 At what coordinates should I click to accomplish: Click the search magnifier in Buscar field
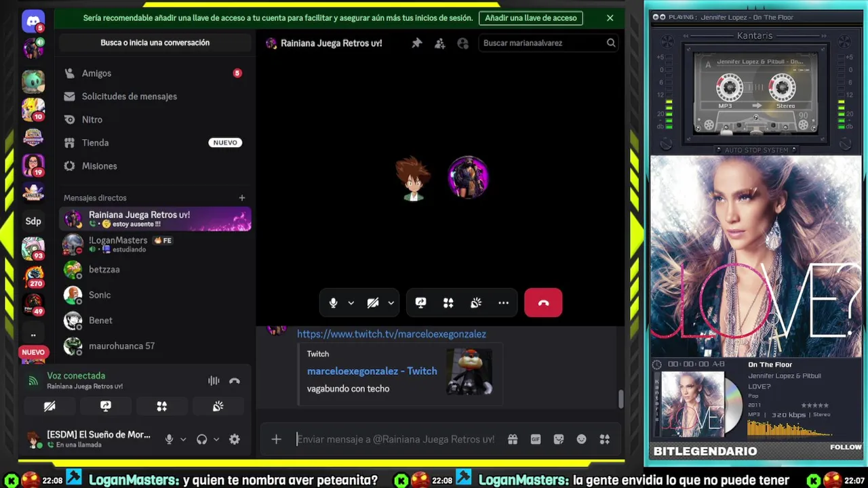click(x=610, y=43)
